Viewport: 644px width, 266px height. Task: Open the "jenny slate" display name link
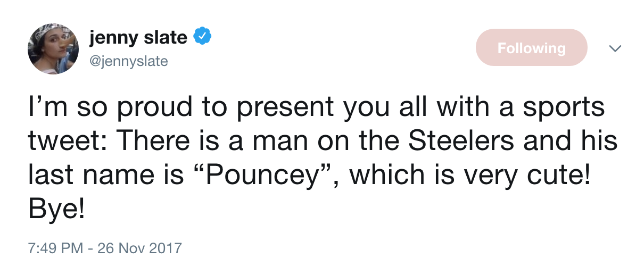[x=138, y=38]
